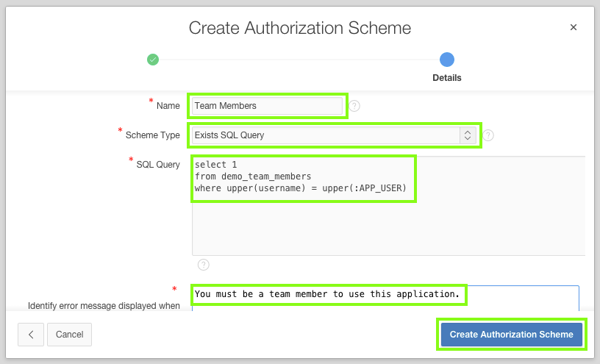Click the Identify error message label
Viewport: 600px width, 364px height.
(104, 305)
